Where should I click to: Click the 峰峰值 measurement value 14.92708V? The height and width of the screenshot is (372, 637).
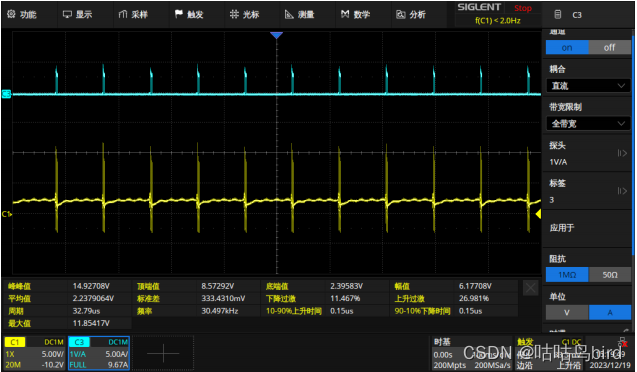click(x=91, y=286)
